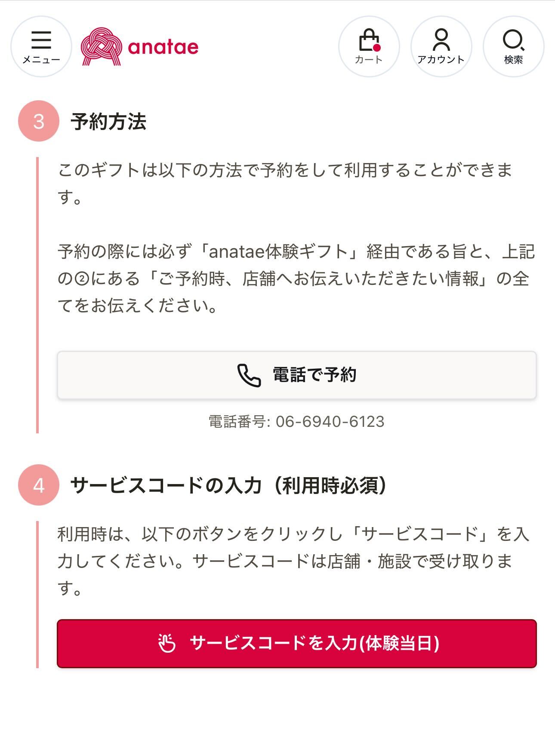555x756 pixels.
Task: Click the paragraph mentioning anatae体験ギフト
Action: point(296,278)
